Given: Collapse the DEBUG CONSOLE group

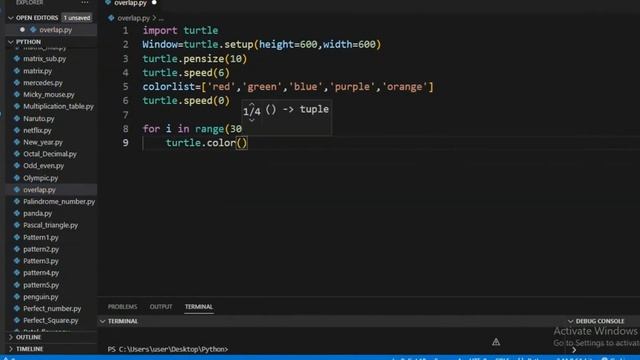Looking at the screenshot, I should point(571,322).
